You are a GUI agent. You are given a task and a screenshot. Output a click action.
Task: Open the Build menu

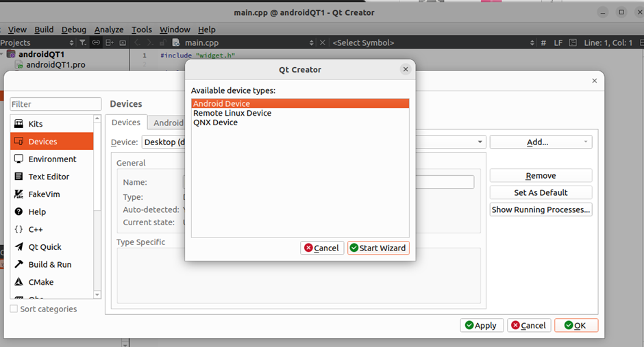point(44,29)
